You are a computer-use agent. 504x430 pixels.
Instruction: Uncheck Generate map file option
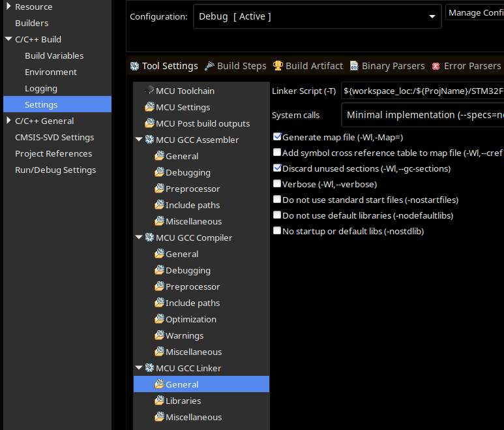pos(277,136)
